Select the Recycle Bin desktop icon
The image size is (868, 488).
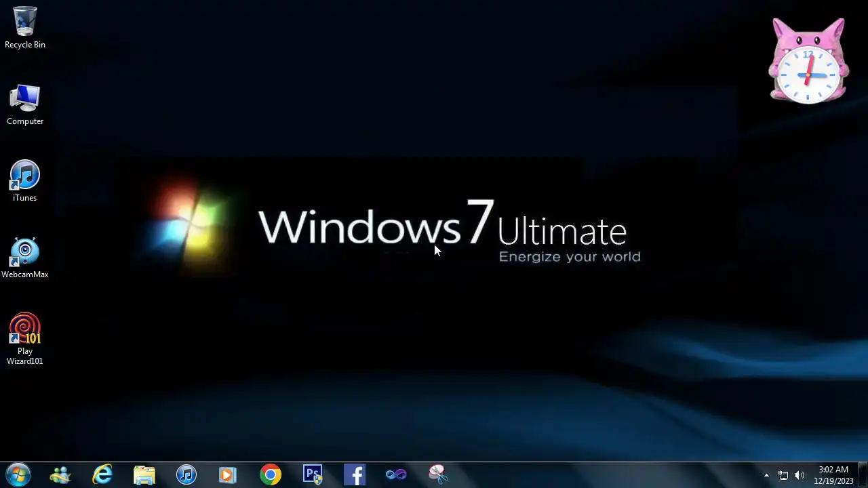25,27
